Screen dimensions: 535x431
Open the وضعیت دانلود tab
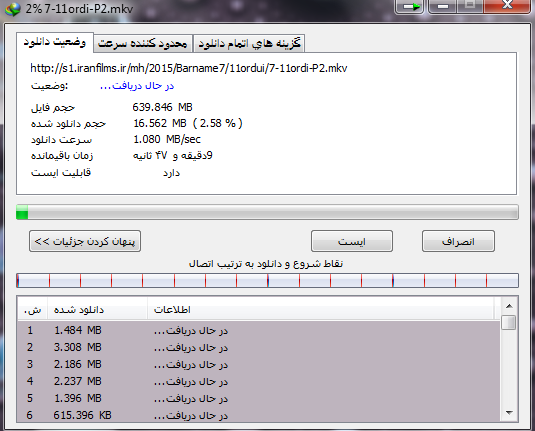[x=55, y=42]
